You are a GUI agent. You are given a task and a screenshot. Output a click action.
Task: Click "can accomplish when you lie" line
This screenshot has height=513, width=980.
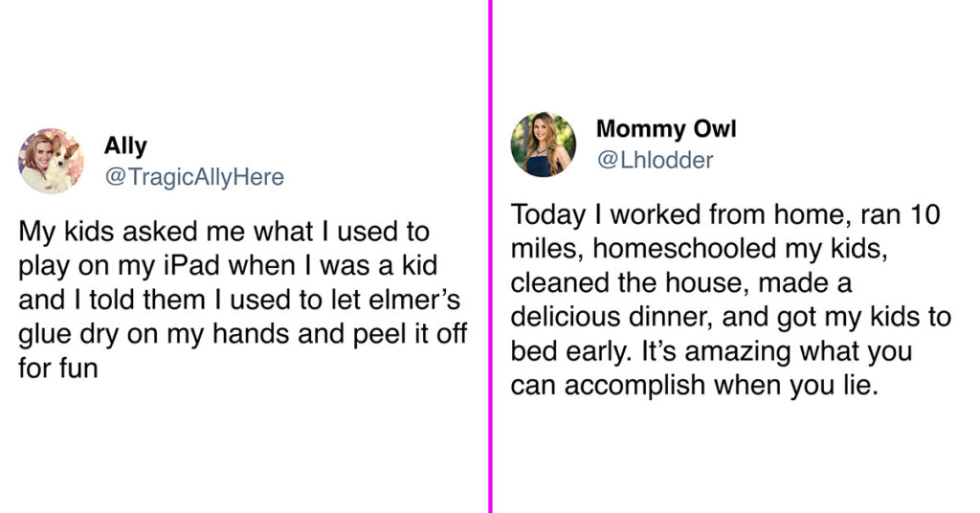(695, 386)
